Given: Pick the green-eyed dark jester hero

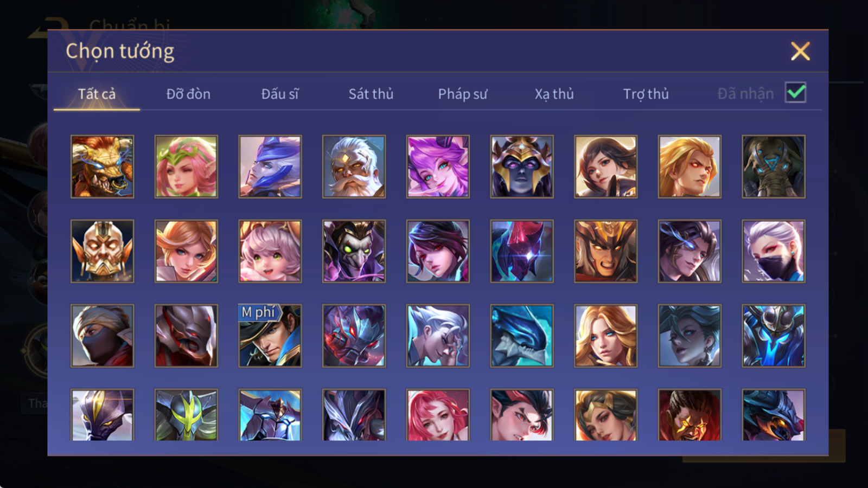Looking at the screenshot, I should point(354,251).
